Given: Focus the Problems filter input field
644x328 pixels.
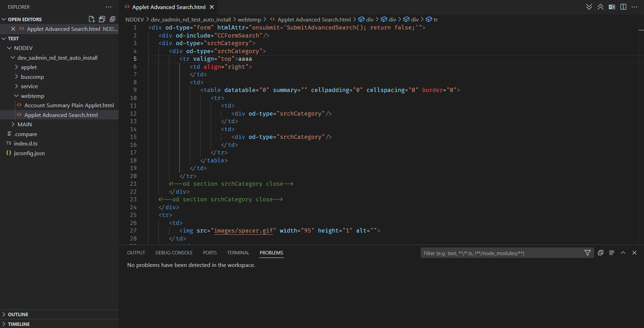Looking at the screenshot, I should tap(502, 253).
